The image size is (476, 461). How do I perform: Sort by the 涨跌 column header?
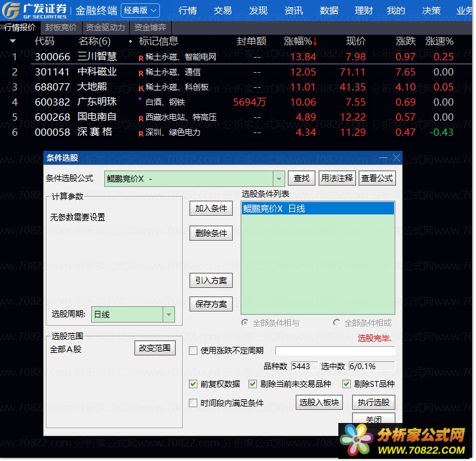(x=406, y=41)
